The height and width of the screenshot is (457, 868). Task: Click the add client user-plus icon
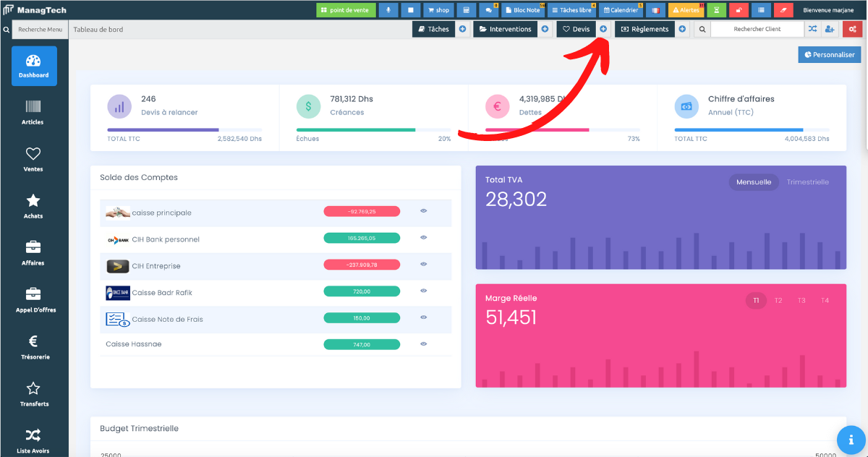pyautogui.click(x=830, y=29)
